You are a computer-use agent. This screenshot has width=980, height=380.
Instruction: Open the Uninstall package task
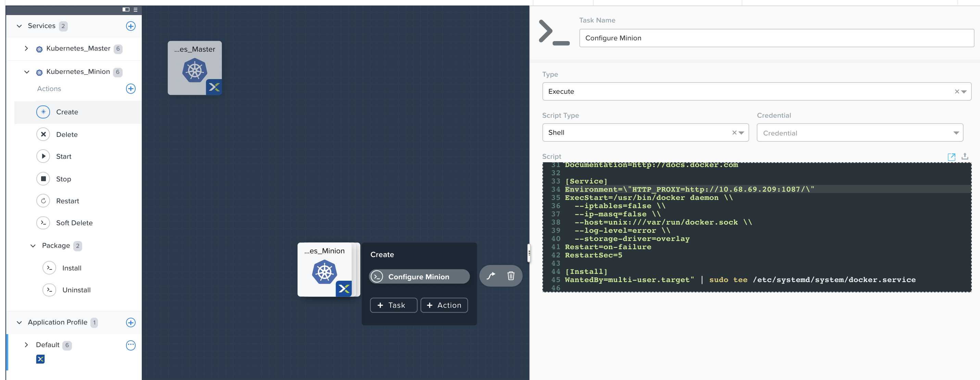click(x=76, y=290)
